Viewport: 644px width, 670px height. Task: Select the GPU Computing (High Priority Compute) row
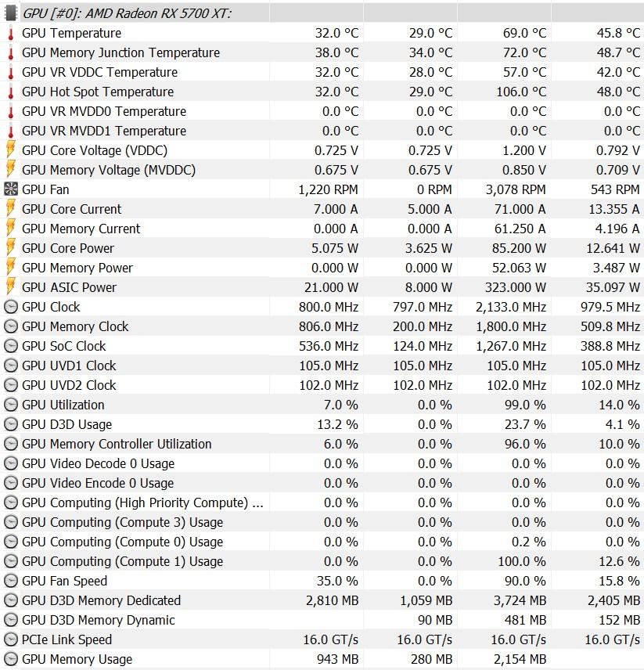pos(322,503)
